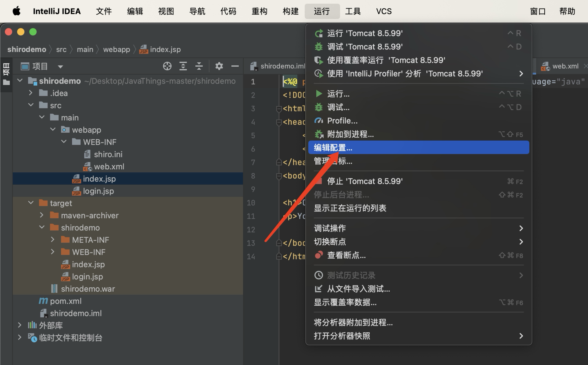Open the 项目 view dropdown arrow
Viewport: 588px width, 365px height.
click(60, 67)
